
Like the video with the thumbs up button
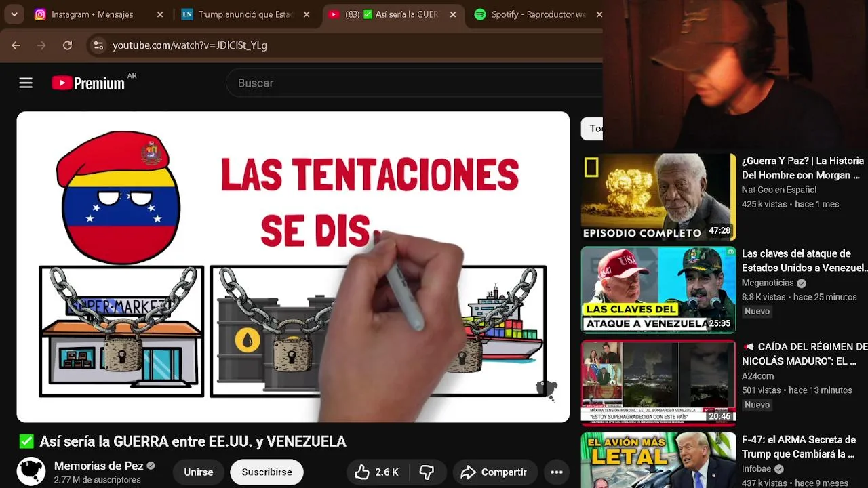376,472
